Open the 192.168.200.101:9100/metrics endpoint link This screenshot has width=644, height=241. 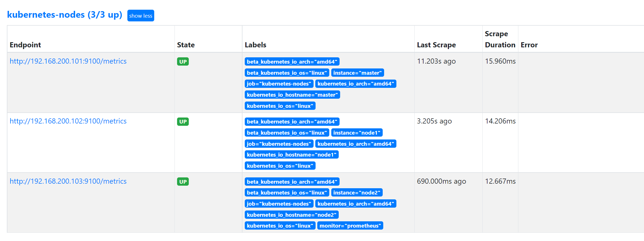pyautogui.click(x=68, y=61)
